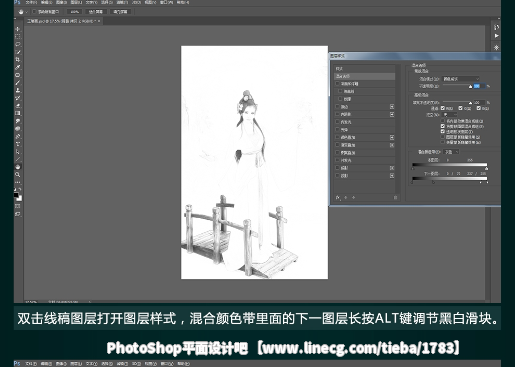Select the Clone Stamp tool

pyautogui.click(x=18, y=90)
